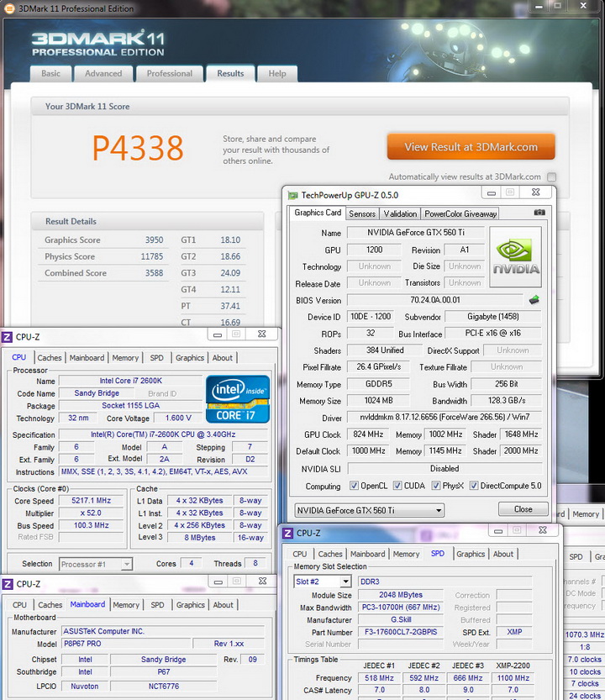605x700 pixels.
Task: Switch to the Basic tab in 3DMark
Action: [x=51, y=74]
